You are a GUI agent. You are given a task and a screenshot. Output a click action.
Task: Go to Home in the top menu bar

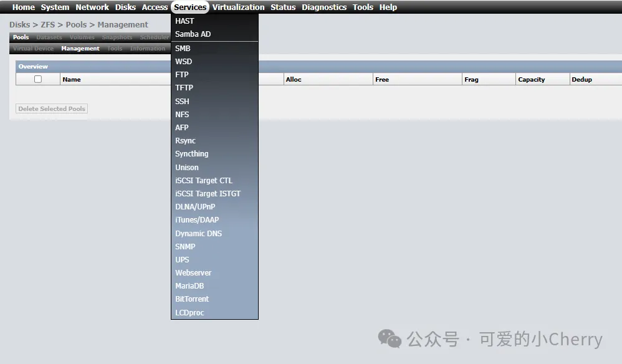coord(24,7)
